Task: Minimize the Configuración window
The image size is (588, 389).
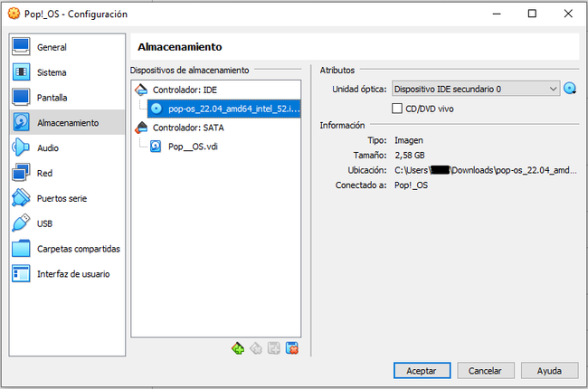Action: pyautogui.click(x=497, y=14)
